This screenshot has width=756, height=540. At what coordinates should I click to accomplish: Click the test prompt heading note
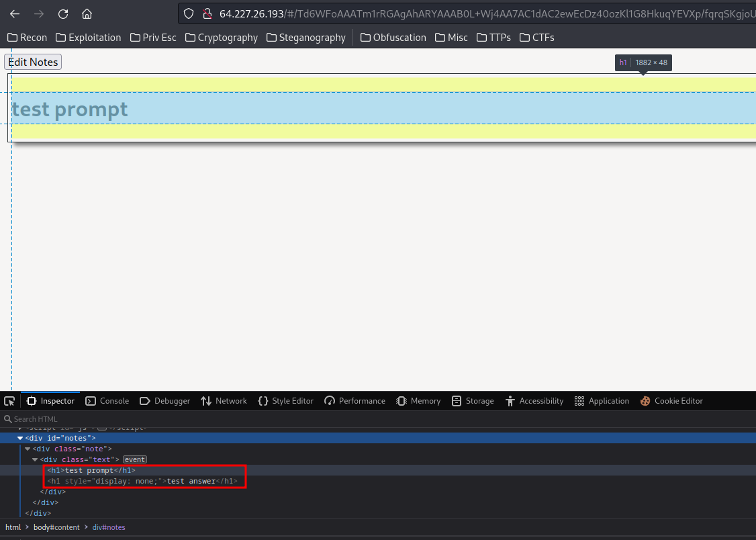pyautogui.click(x=69, y=109)
